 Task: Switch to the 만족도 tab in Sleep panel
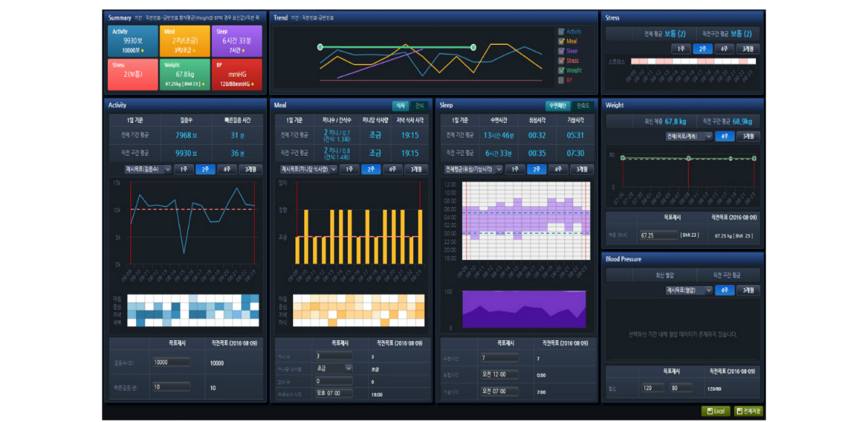(582, 106)
